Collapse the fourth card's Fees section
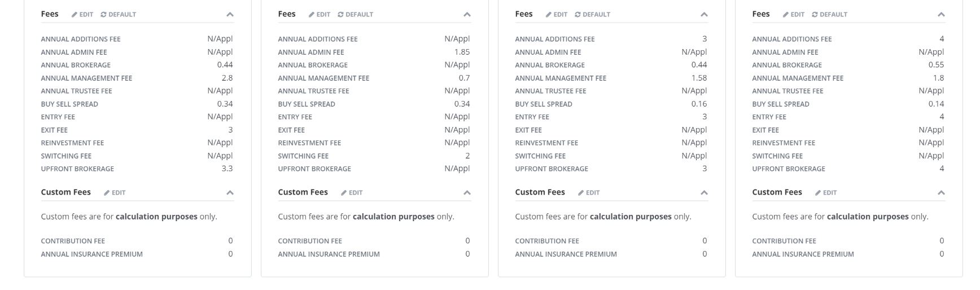 (x=941, y=15)
